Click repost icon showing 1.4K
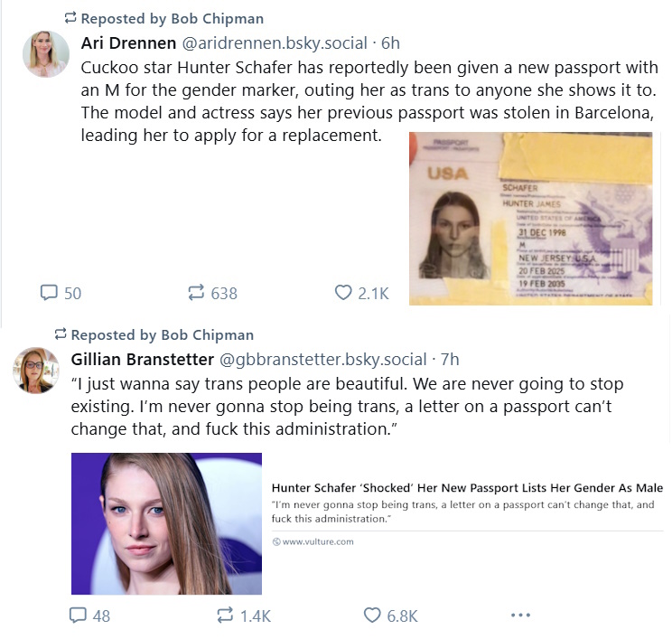The image size is (672, 639). point(225,616)
